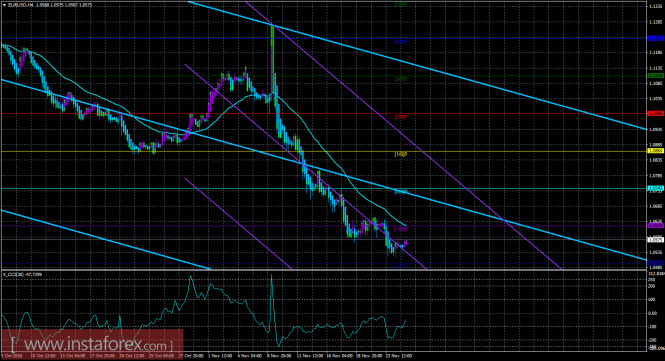Viewport: 665px width, 361px height.
Task: Select the purple price tag on the price scale
Action: pyautogui.click(x=656, y=226)
